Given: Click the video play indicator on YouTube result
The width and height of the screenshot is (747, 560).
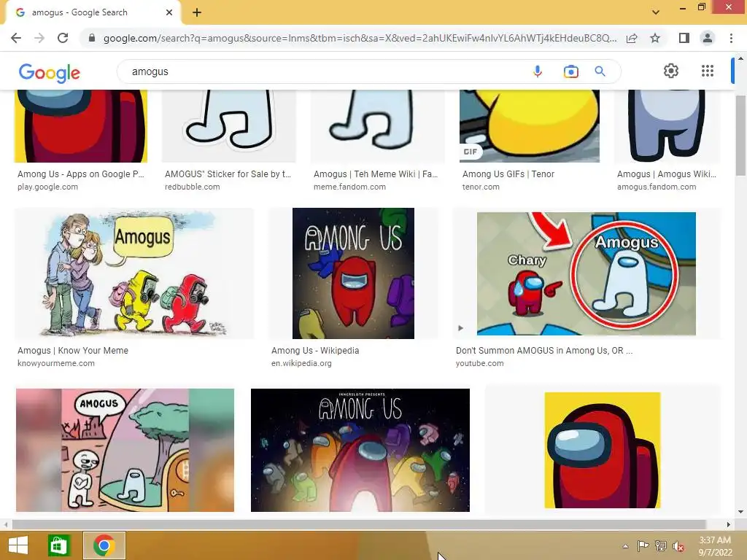Looking at the screenshot, I should pyautogui.click(x=460, y=328).
